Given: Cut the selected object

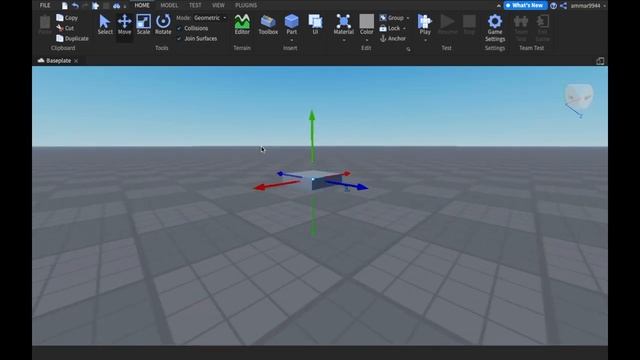Looking at the screenshot, I should click(x=65, y=28).
